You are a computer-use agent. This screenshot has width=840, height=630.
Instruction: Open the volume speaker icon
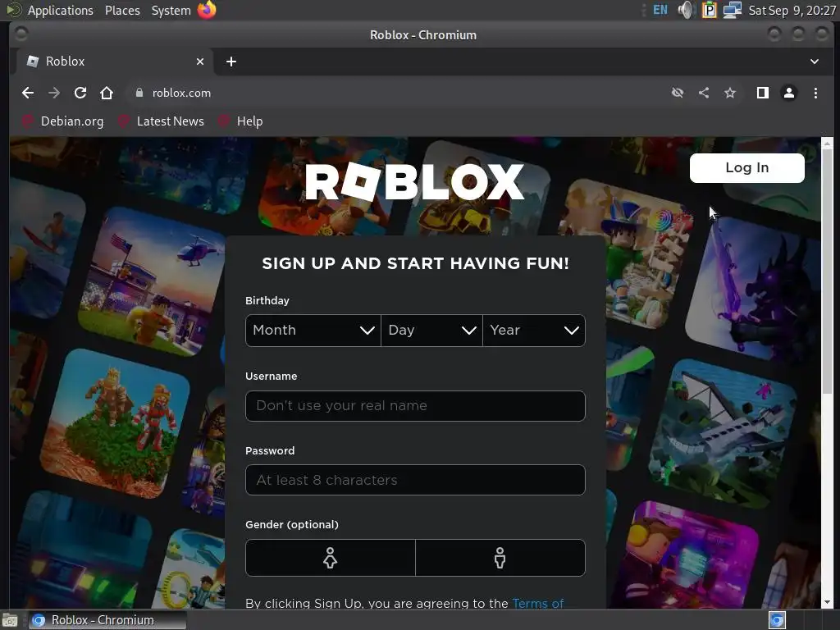[x=685, y=10]
